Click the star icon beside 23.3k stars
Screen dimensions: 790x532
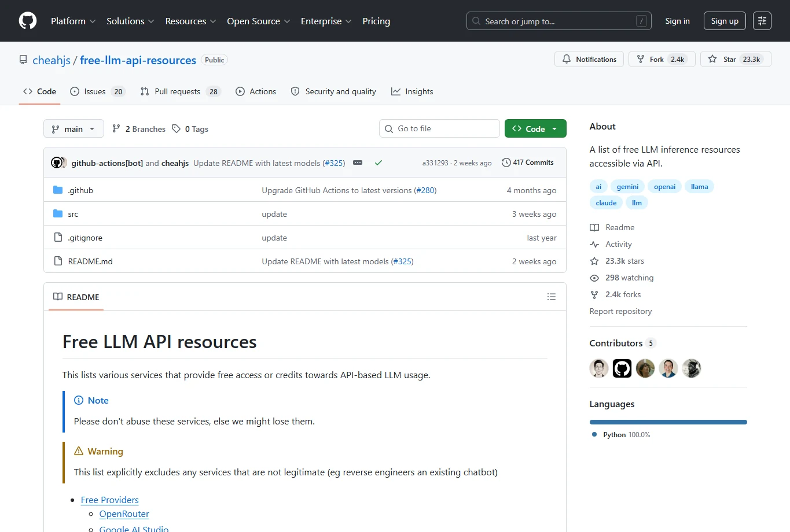(x=594, y=261)
